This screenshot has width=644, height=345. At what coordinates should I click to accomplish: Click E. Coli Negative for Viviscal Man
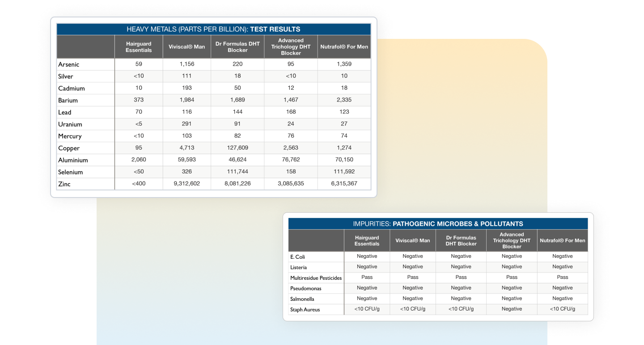pos(412,256)
